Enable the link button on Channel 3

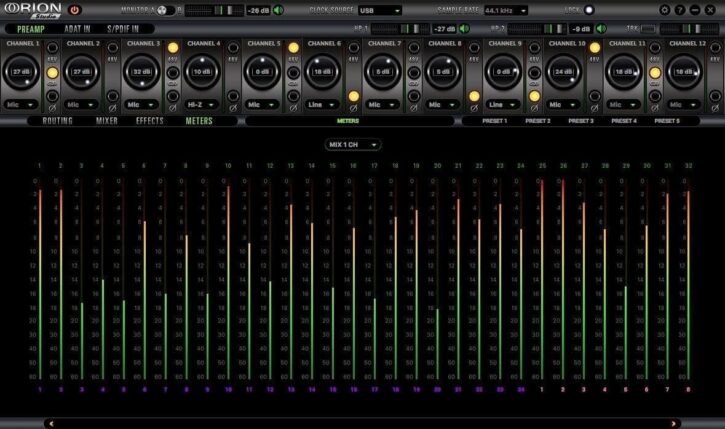pos(173,73)
